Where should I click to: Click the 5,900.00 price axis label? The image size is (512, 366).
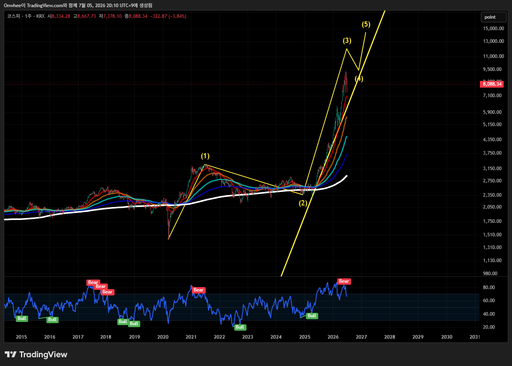tap(492, 112)
